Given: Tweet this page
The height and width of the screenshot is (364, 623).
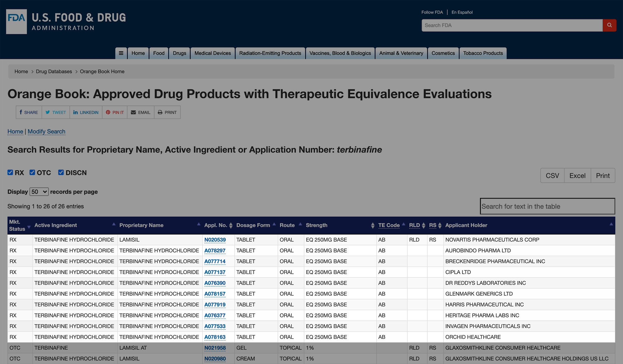Looking at the screenshot, I should (x=56, y=112).
